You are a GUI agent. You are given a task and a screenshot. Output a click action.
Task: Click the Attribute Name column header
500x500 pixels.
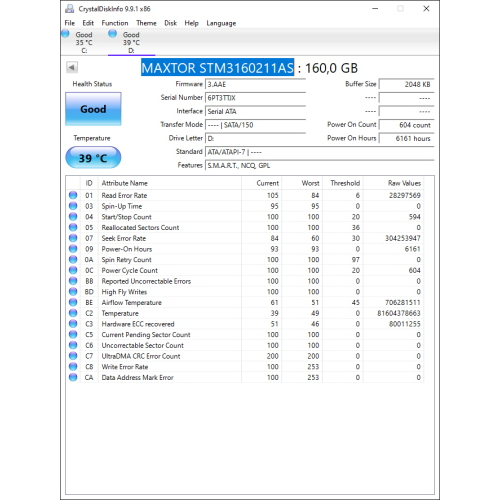click(x=170, y=183)
